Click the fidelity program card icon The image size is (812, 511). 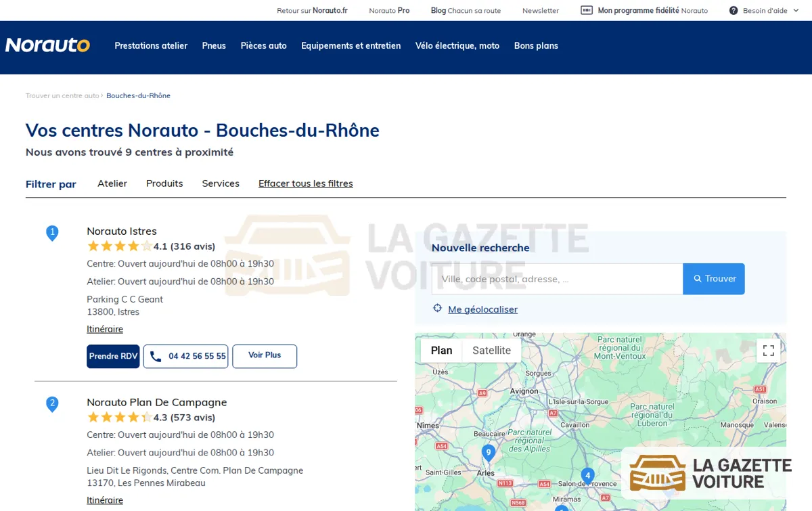click(587, 10)
